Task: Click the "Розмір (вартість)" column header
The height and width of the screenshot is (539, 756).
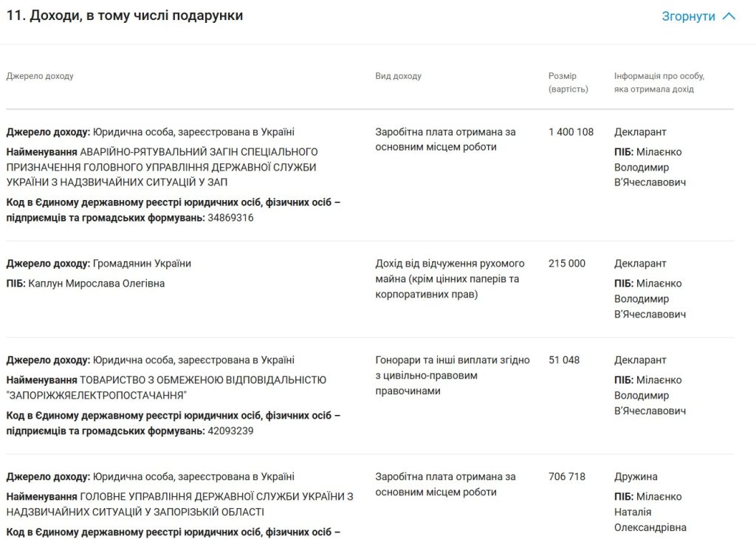Action: pyautogui.click(x=568, y=83)
